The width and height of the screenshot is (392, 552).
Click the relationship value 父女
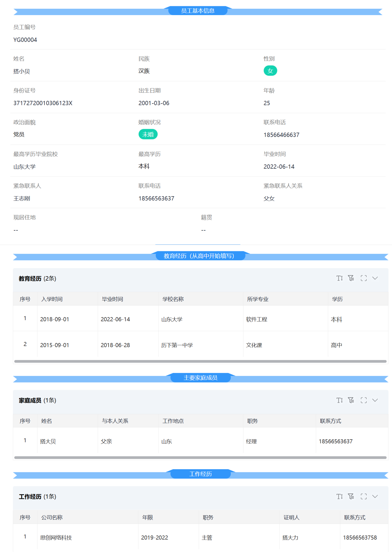(x=269, y=199)
